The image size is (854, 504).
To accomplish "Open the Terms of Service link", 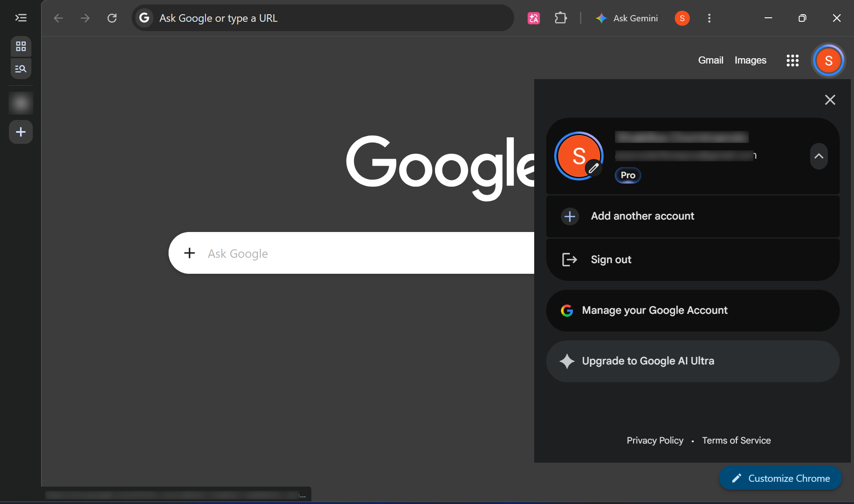I will [737, 440].
